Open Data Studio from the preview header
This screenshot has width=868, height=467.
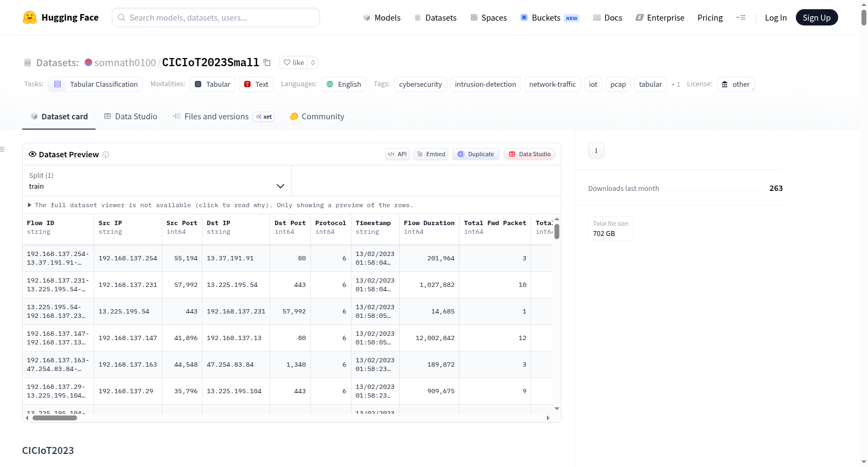click(x=529, y=154)
